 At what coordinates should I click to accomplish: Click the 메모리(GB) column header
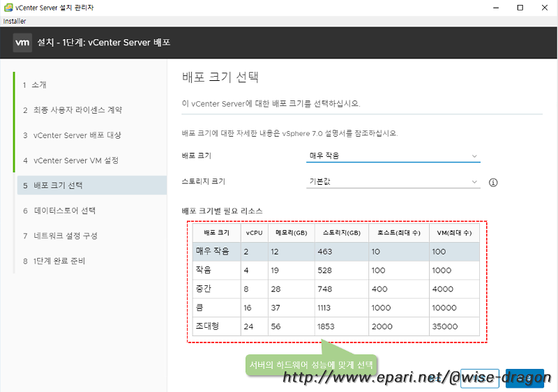292,233
